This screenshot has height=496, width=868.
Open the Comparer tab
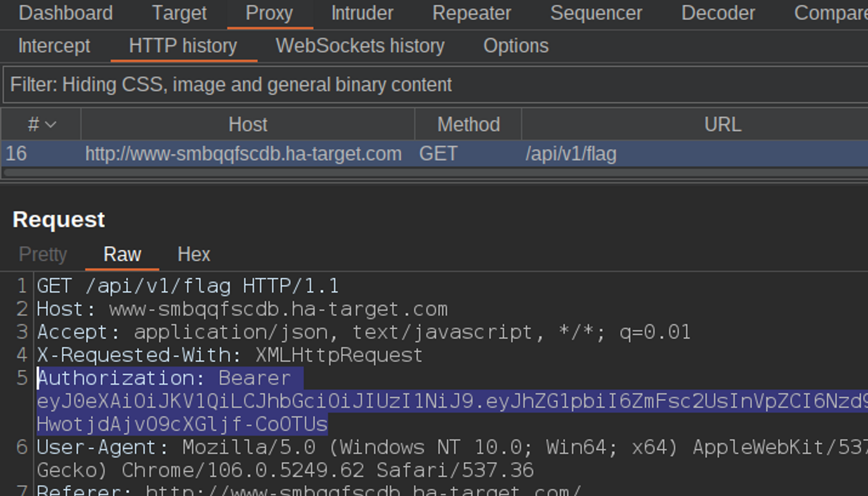831,13
